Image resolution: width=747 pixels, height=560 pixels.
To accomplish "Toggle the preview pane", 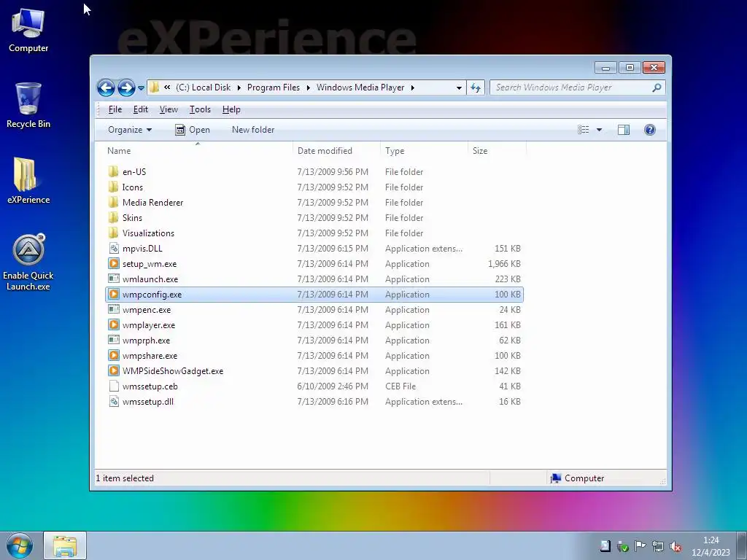I will pyautogui.click(x=624, y=130).
